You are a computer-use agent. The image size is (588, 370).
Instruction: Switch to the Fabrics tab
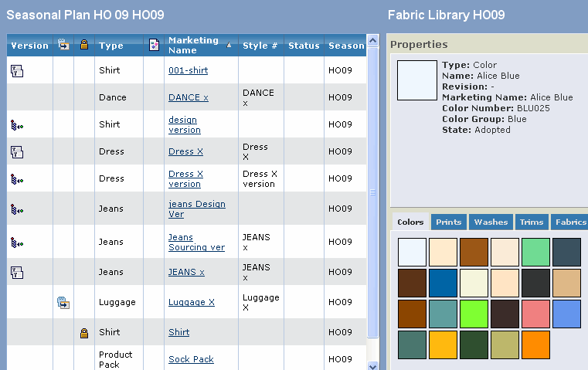[570, 222]
